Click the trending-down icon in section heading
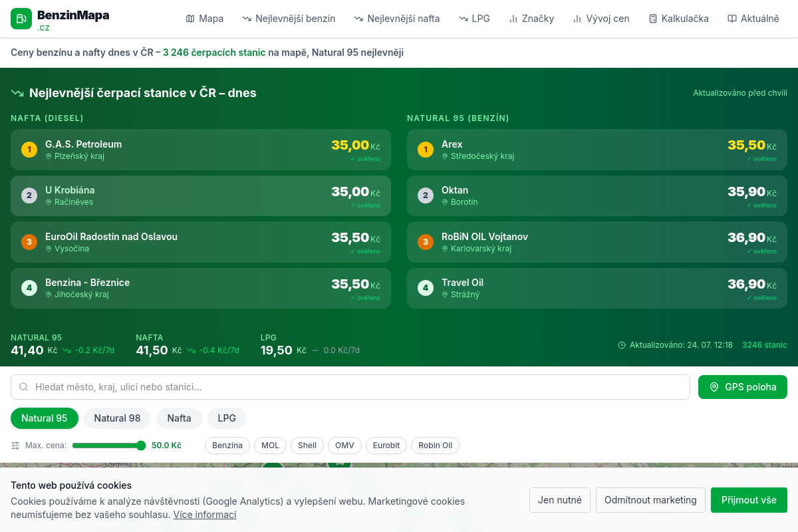The height and width of the screenshot is (532, 798). click(17, 93)
